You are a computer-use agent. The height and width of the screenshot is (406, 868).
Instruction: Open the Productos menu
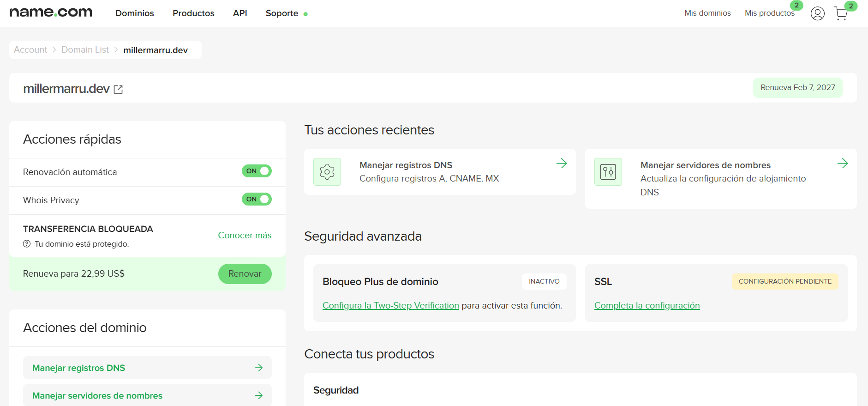(193, 13)
